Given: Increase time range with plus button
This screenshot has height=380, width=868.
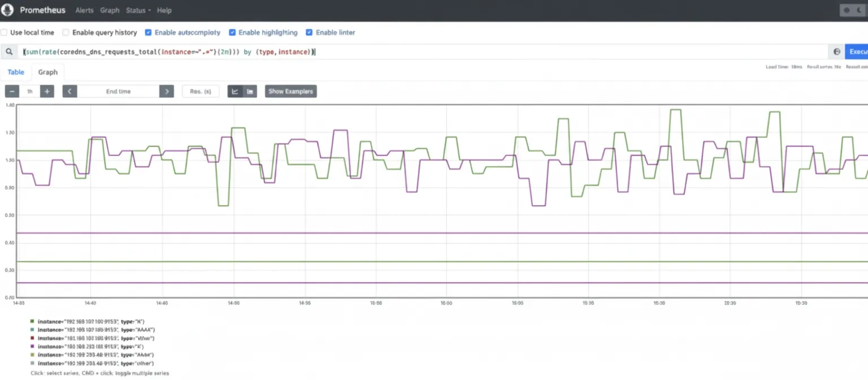Looking at the screenshot, I should click(x=47, y=91).
